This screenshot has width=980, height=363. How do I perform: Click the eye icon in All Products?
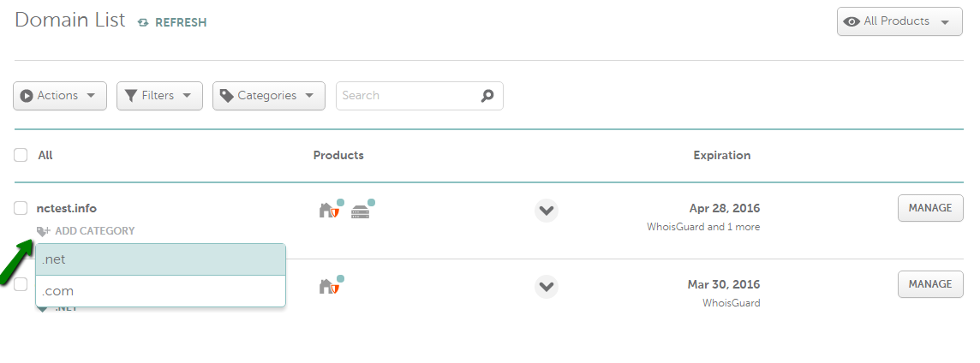[x=852, y=21]
